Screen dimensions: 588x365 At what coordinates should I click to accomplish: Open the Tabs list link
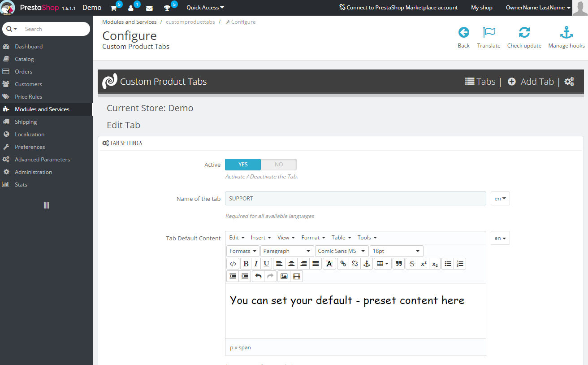tap(480, 82)
